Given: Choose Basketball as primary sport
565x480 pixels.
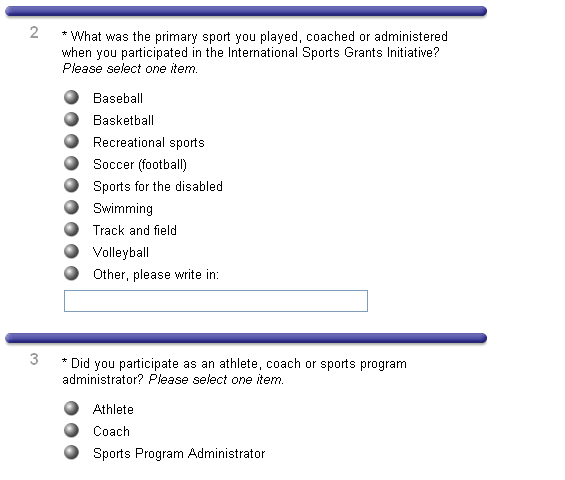Looking at the screenshot, I should 71,119.
